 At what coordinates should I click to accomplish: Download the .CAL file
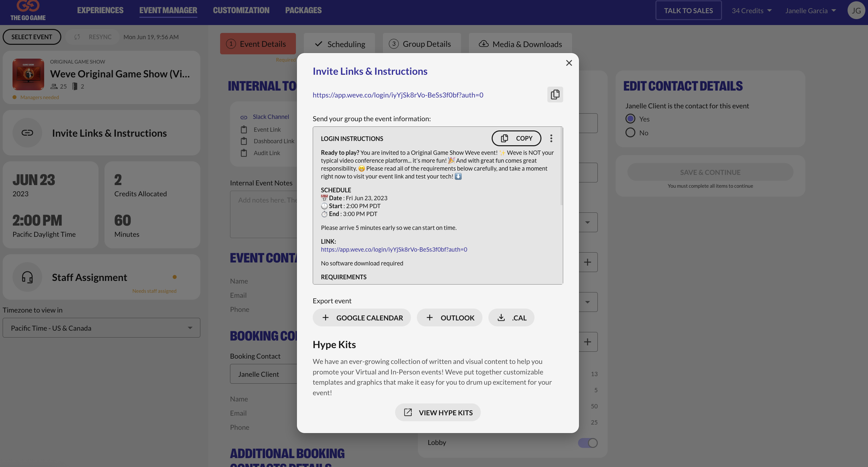point(511,318)
